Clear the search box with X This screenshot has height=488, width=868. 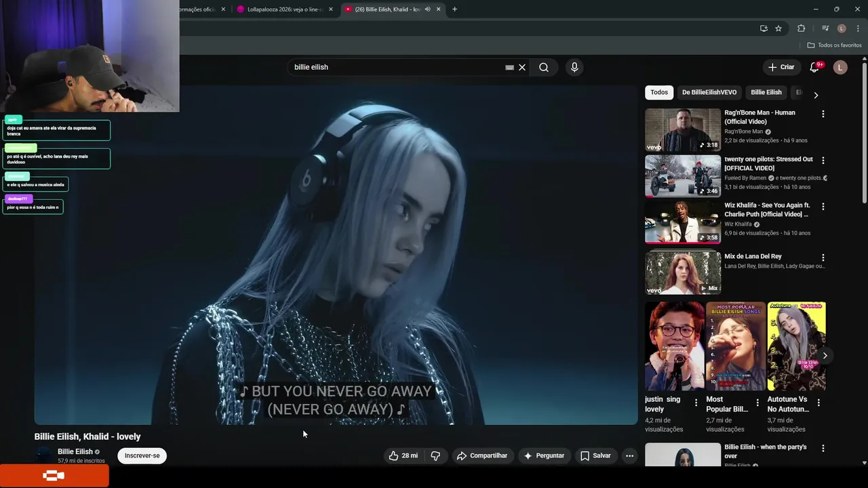pos(522,67)
